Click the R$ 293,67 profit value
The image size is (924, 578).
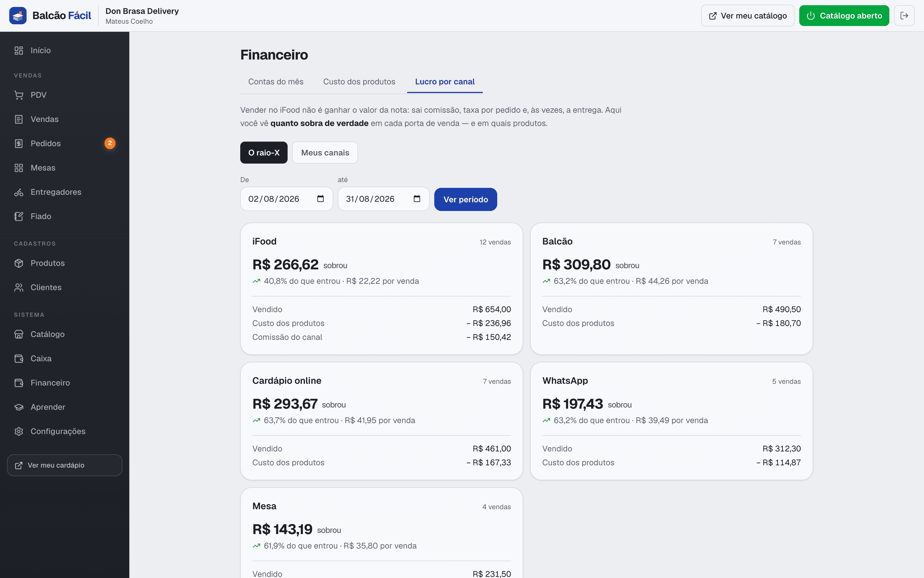pos(285,404)
